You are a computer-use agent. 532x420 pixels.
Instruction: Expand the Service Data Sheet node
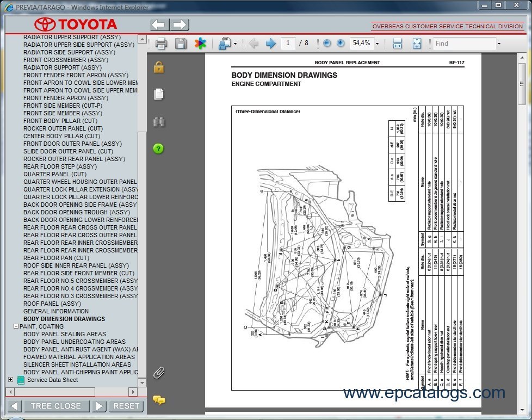coord(10,380)
